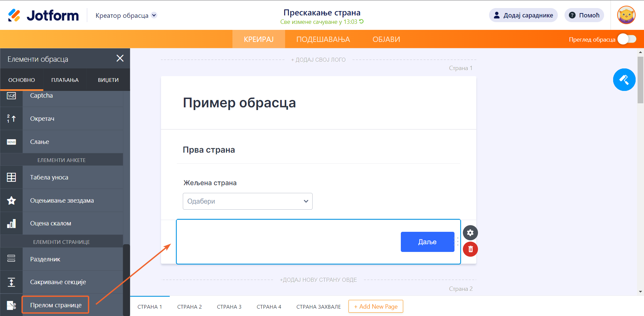Go to СТРАНА 4 page tab
Screen dimensions: 644x316
tap(269, 307)
